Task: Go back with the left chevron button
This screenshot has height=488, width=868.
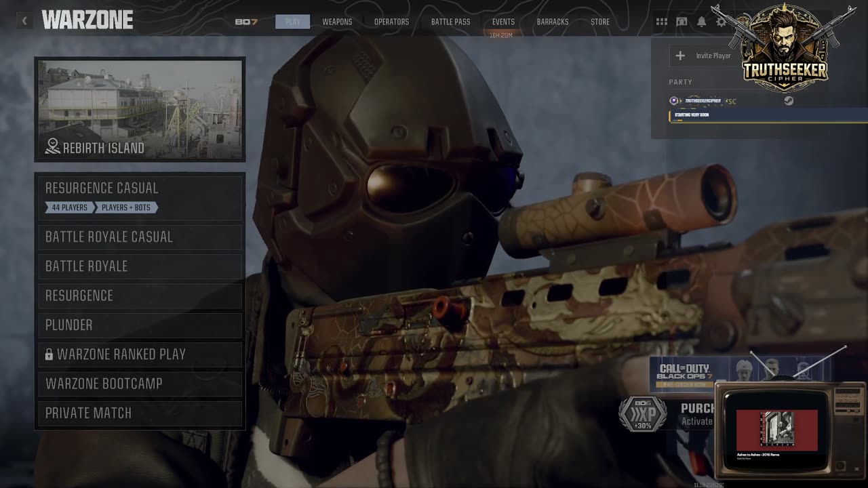Action: pyautogui.click(x=24, y=21)
